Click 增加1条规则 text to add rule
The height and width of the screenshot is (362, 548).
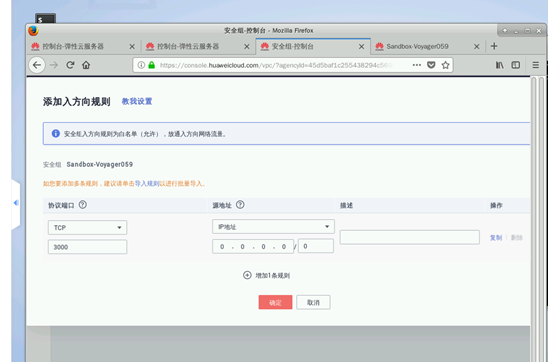[x=273, y=276]
